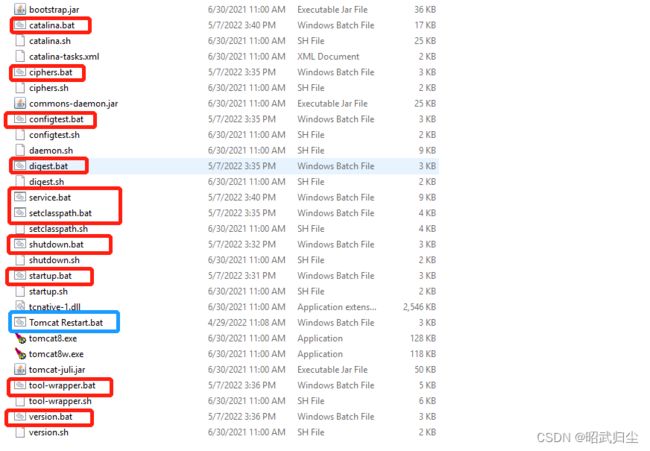Select the file name tomcat8w.exe
The image size is (650, 451).
pos(56,354)
